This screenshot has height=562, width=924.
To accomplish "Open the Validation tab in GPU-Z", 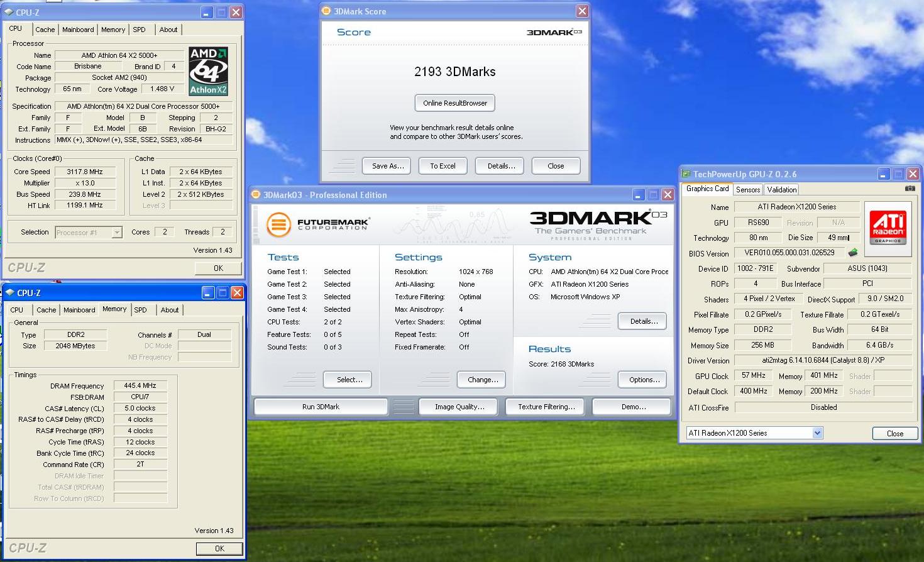I will click(782, 189).
